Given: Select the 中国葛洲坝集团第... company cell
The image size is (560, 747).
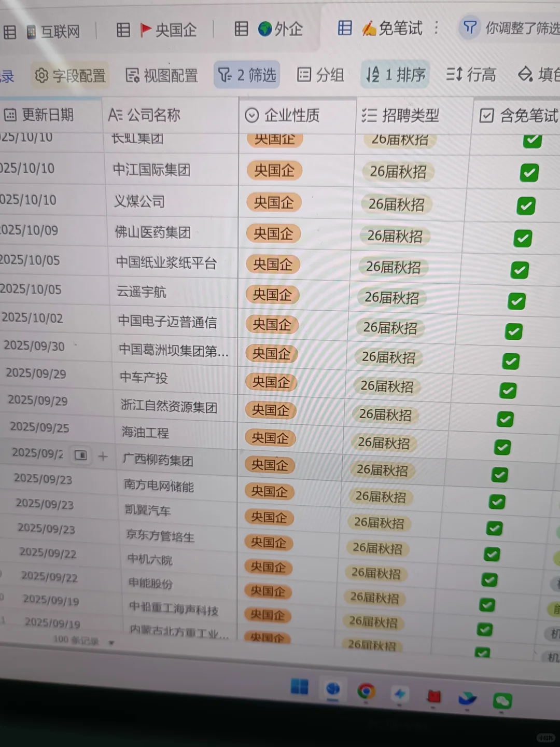Looking at the screenshot, I should (175, 350).
